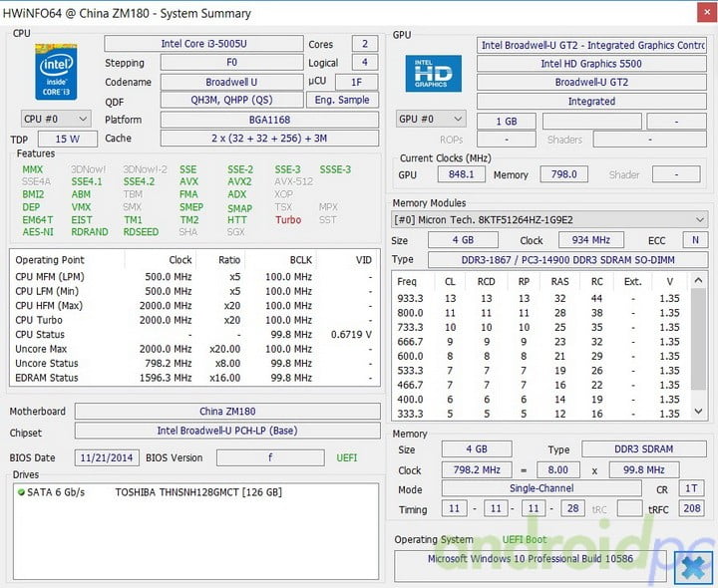718x588 pixels.
Task: Click the Codename Broadwell U field
Action: click(x=231, y=82)
